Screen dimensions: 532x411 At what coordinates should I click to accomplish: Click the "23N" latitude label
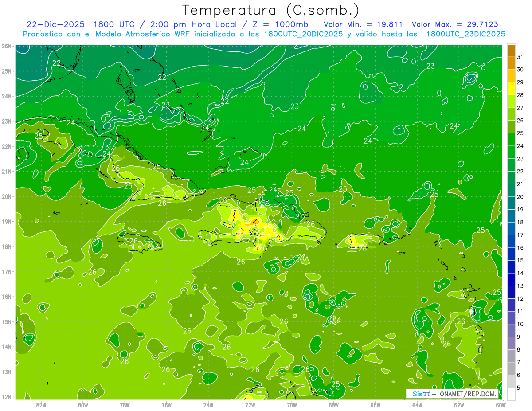click(x=7, y=121)
